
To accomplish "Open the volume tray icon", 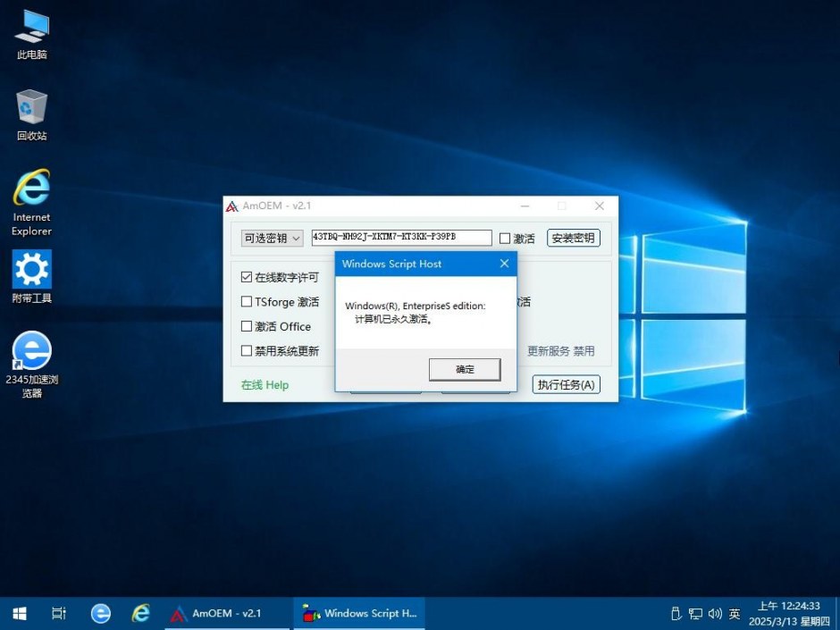I will pyautogui.click(x=715, y=613).
